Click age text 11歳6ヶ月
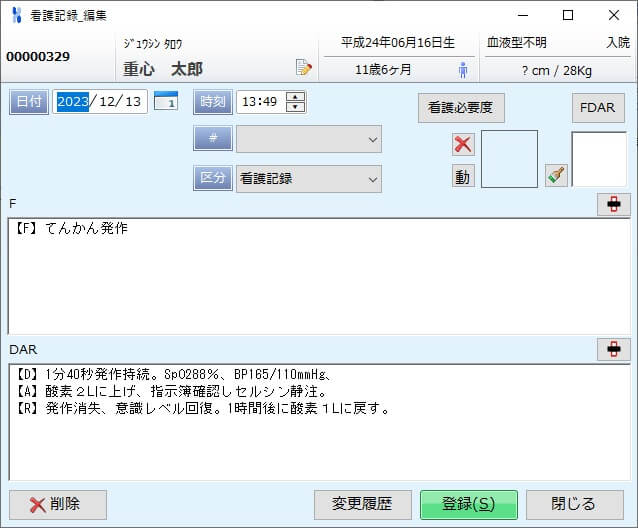 [x=383, y=70]
